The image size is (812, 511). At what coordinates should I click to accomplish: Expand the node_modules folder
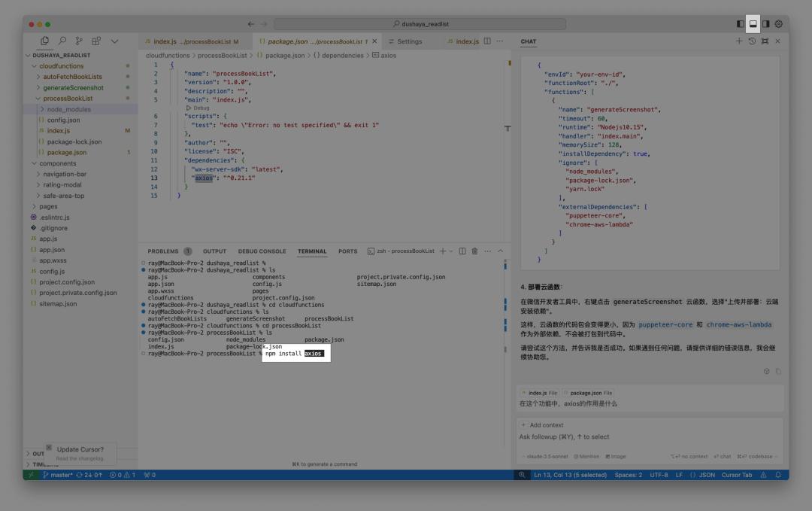coord(68,109)
